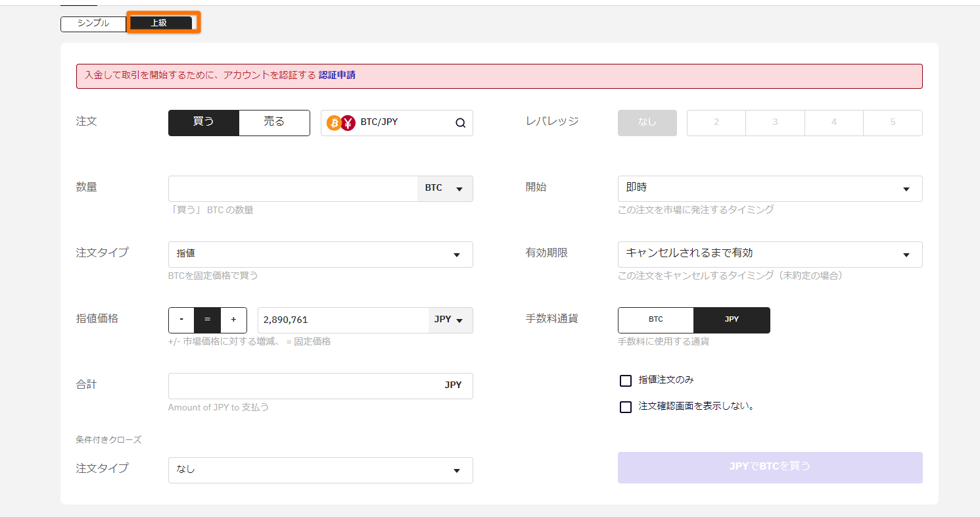Choose leverage level 2
This screenshot has width=980, height=517.
click(x=716, y=123)
